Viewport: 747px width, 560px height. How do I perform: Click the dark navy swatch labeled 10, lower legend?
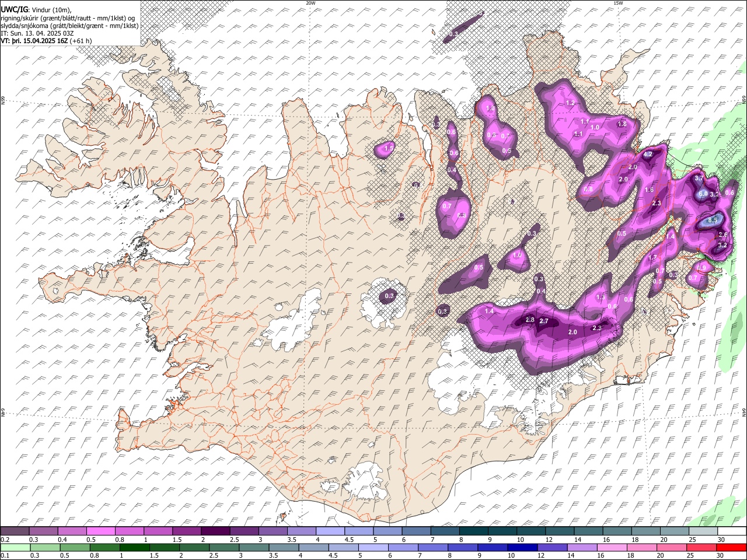[x=522, y=547]
